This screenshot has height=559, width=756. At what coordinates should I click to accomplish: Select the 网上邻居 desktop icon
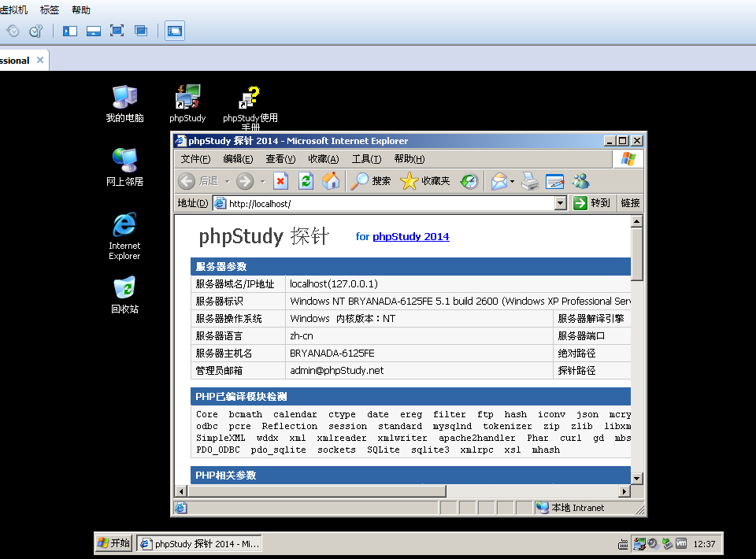125,167
